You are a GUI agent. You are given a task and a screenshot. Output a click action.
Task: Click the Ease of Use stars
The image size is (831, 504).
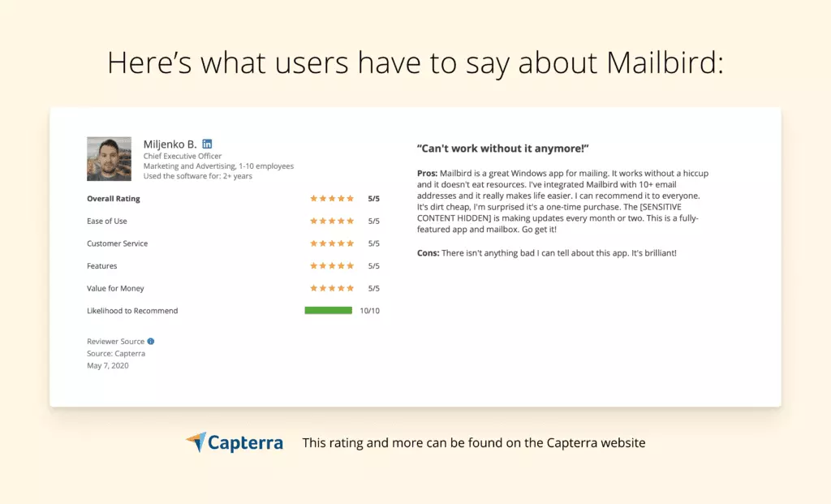[332, 221]
